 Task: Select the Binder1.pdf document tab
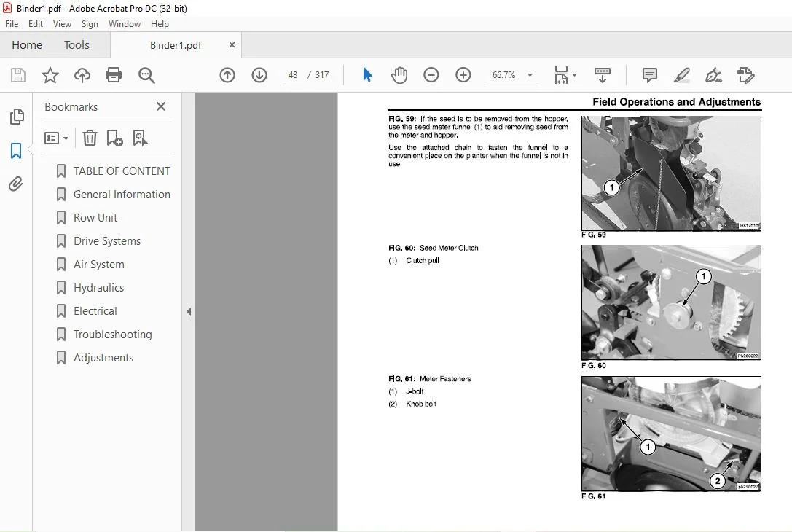click(176, 45)
